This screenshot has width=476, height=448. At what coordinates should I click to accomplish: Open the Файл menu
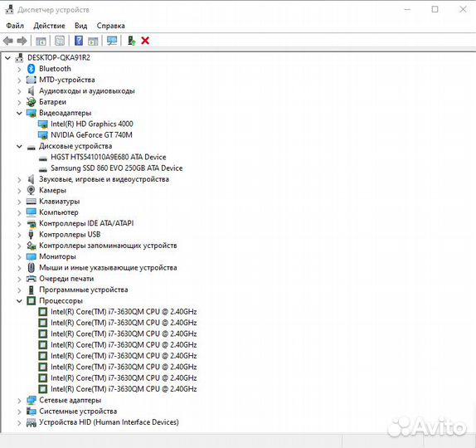15,26
